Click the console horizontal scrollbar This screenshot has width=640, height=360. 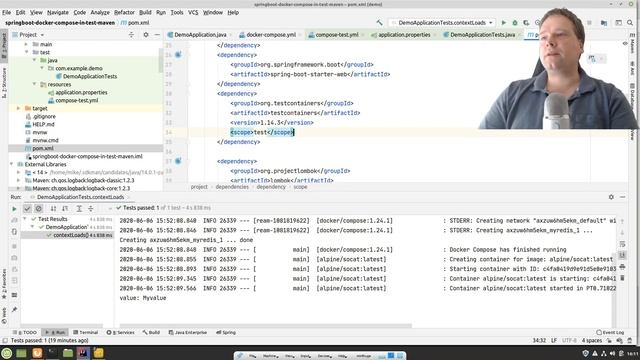tap(265, 326)
